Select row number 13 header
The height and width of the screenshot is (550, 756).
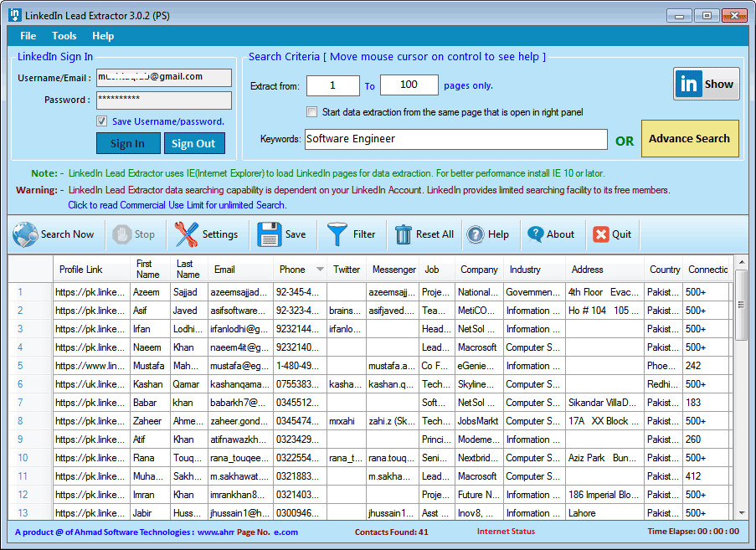tap(30, 513)
